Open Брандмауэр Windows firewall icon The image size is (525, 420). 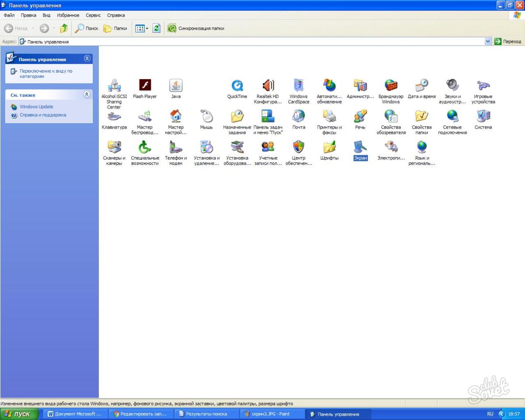point(391,85)
